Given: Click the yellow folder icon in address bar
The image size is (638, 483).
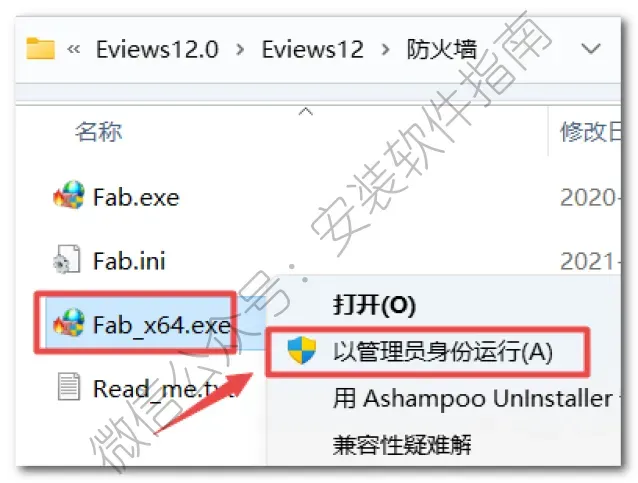Looking at the screenshot, I should 40,49.
